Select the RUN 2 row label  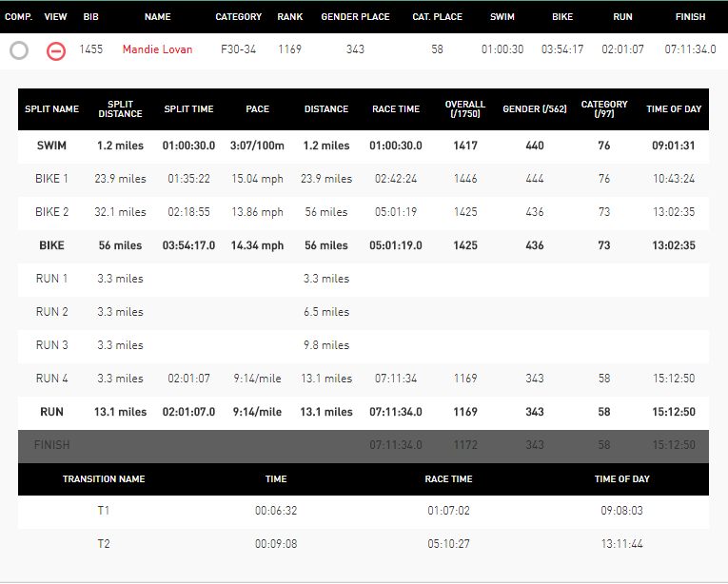point(51,312)
